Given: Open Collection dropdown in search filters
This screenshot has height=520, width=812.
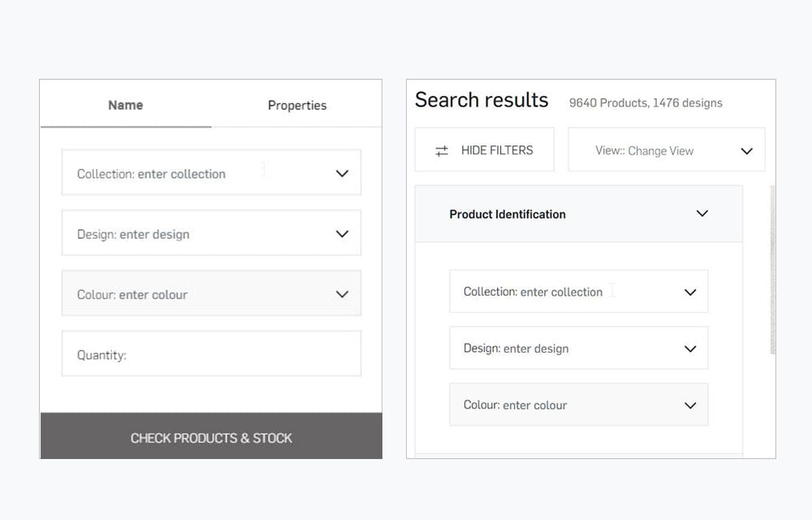Looking at the screenshot, I should point(578,292).
